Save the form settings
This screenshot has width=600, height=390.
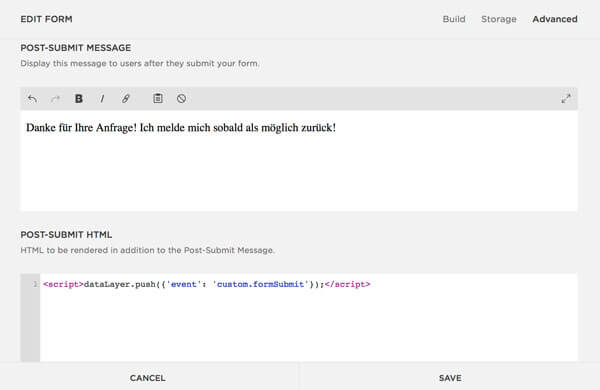pyautogui.click(x=450, y=378)
